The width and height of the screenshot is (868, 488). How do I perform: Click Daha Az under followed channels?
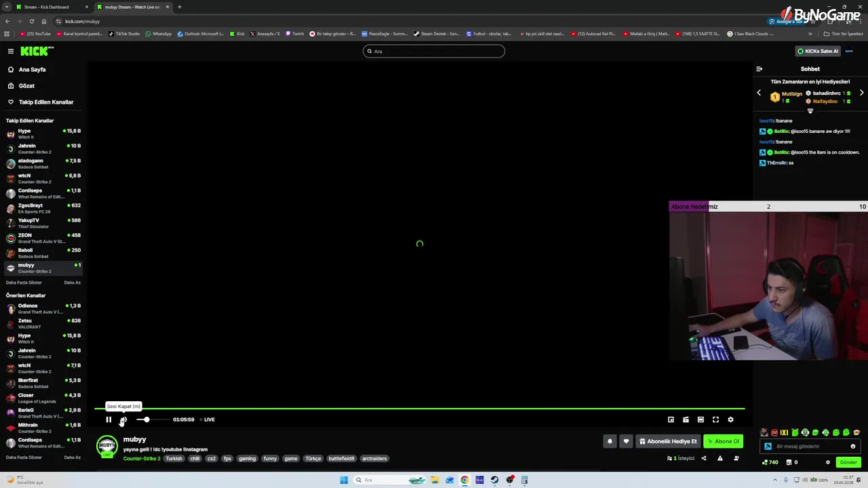pos(73,283)
